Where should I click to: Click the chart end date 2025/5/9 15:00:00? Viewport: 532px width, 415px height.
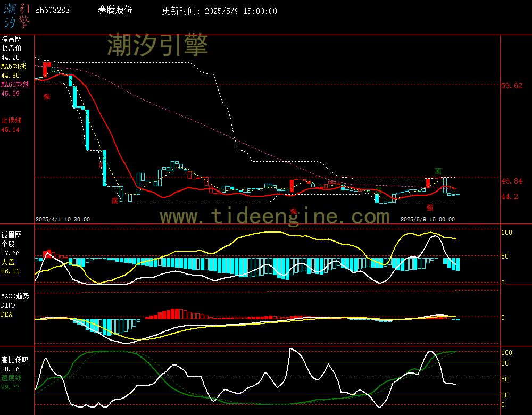[428, 220]
